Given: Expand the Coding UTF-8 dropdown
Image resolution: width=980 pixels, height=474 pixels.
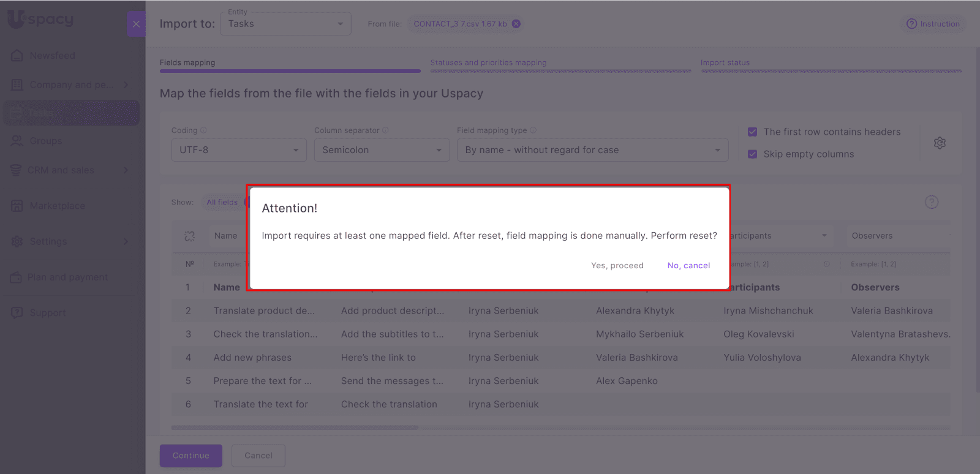Looking at the screenshot, I should [x=239, y=150].
